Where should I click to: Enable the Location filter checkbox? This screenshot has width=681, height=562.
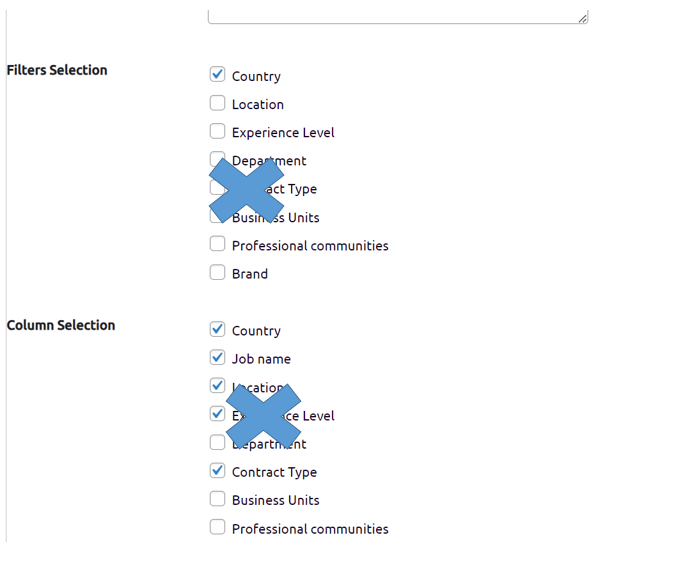pos(217,102)
